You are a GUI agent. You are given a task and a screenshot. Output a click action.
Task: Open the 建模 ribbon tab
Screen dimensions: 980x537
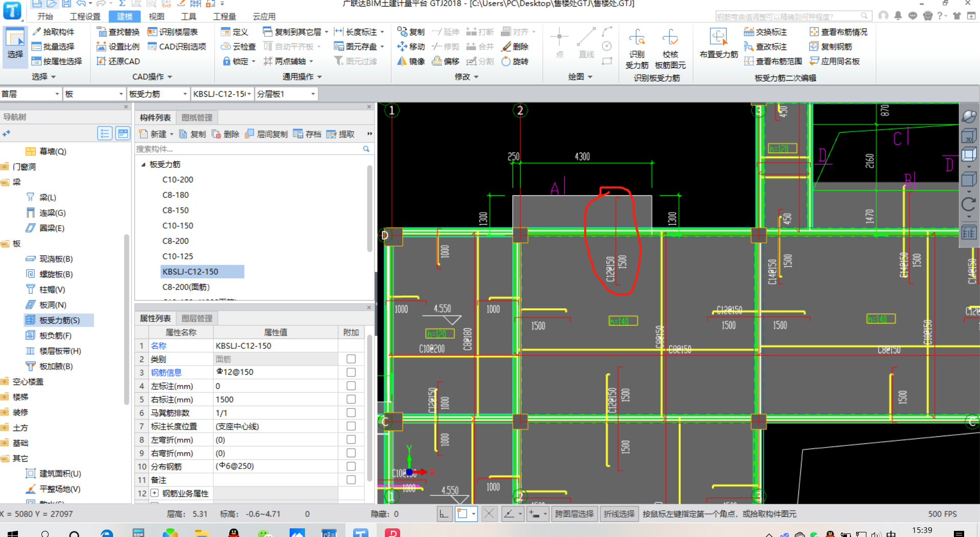point(124,16)
